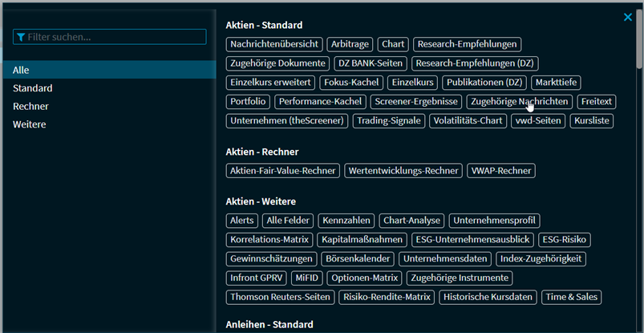This screenshot has height=333, width=644.
Task: Add the Börsenkalender widget
Action: coord(357,258)
